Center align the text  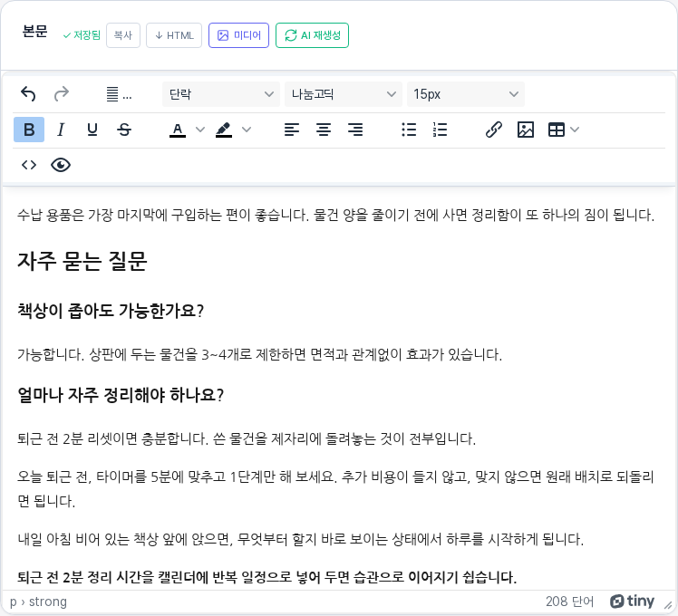point(324,130)
